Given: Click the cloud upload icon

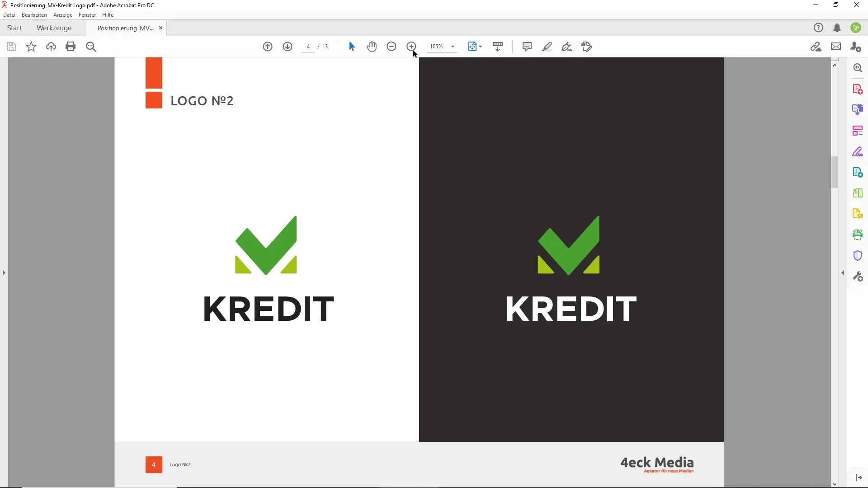Looking at the screenshot, I should pyautogui.click(x=51, y=47).
